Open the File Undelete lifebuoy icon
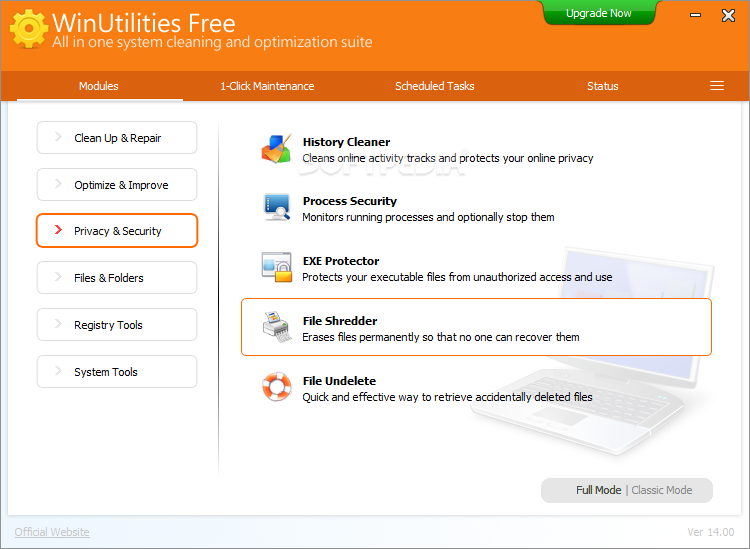The image size is (750, 549). click(276, 386)
